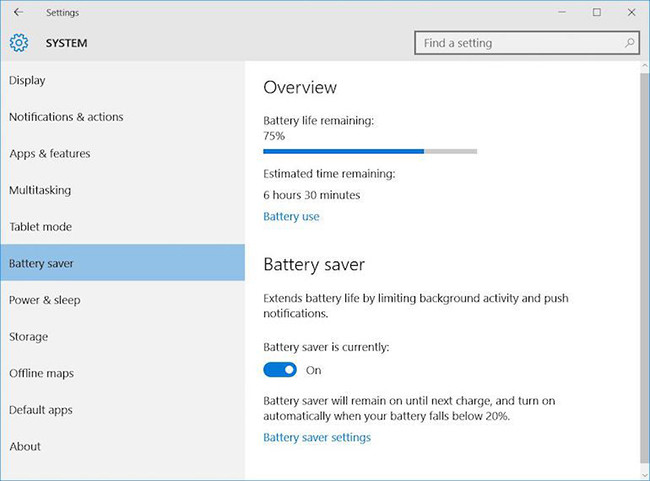The width and height of the screenshot is (650, 481).
Task: Click the battery life remaining bar
Action: click(369, 152)
